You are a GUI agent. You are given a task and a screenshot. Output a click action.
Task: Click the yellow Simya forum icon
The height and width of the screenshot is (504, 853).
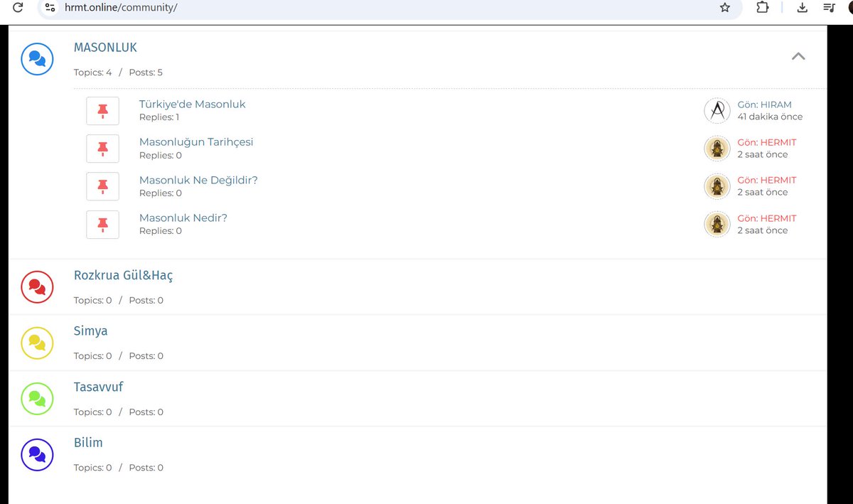point(38,343)
